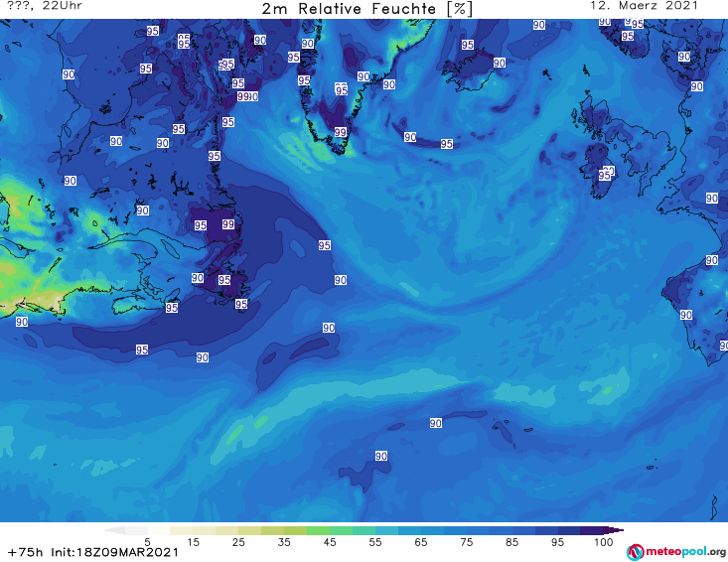
Task: Click the color legend's "55" tick label
Action: pos(375,542)
